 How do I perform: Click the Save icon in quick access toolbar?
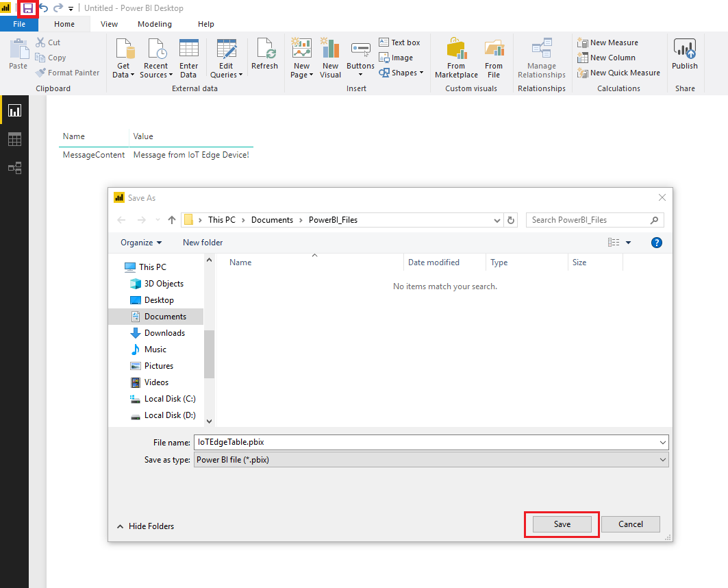click(27, 8)
